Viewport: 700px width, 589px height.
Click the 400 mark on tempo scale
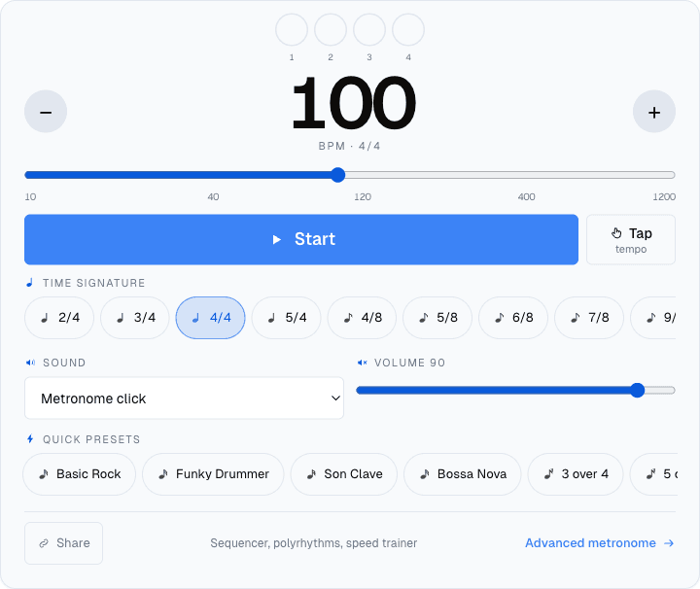[x=526, y=196]
